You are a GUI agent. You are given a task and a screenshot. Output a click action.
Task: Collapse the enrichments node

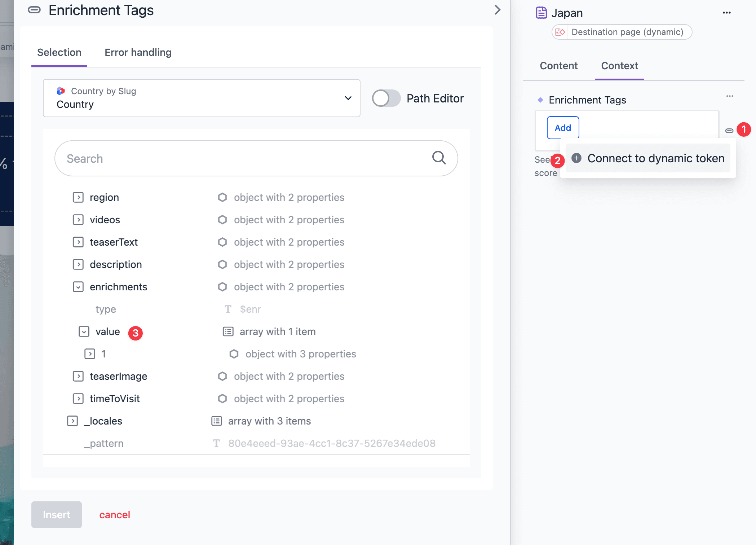pos(78,287)
